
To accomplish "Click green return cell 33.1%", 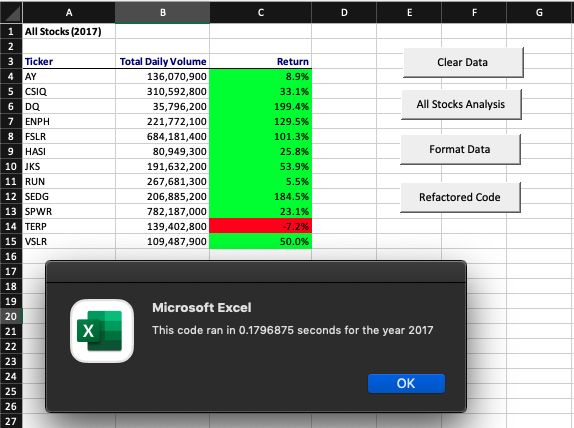I will 261,92.
